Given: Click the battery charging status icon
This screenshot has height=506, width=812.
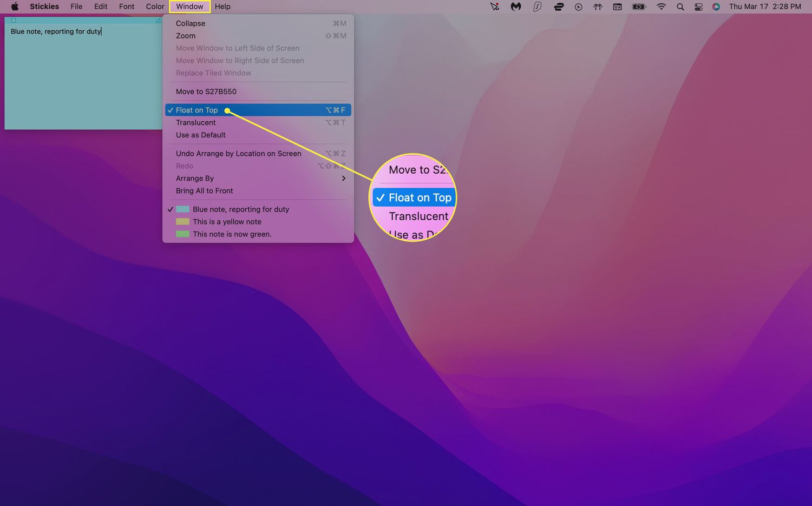Looking at the screenshot, I should pos(639,6).
